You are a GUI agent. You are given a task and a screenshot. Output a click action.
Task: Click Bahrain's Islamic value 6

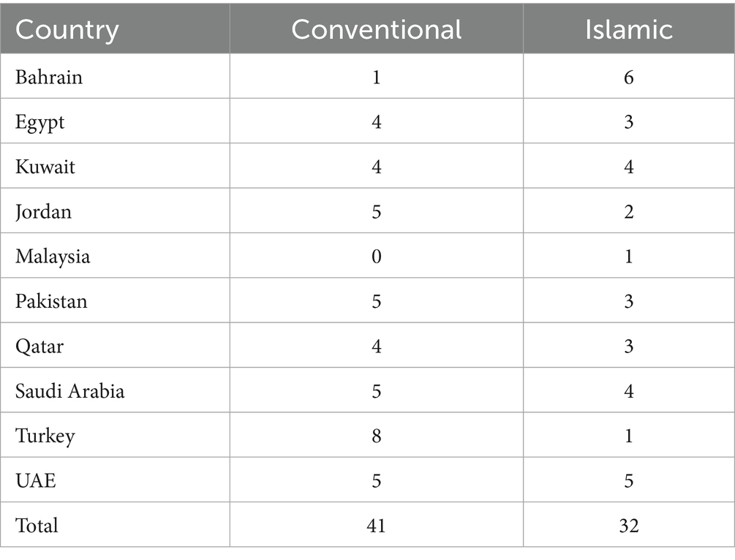(x=628, y=77)
